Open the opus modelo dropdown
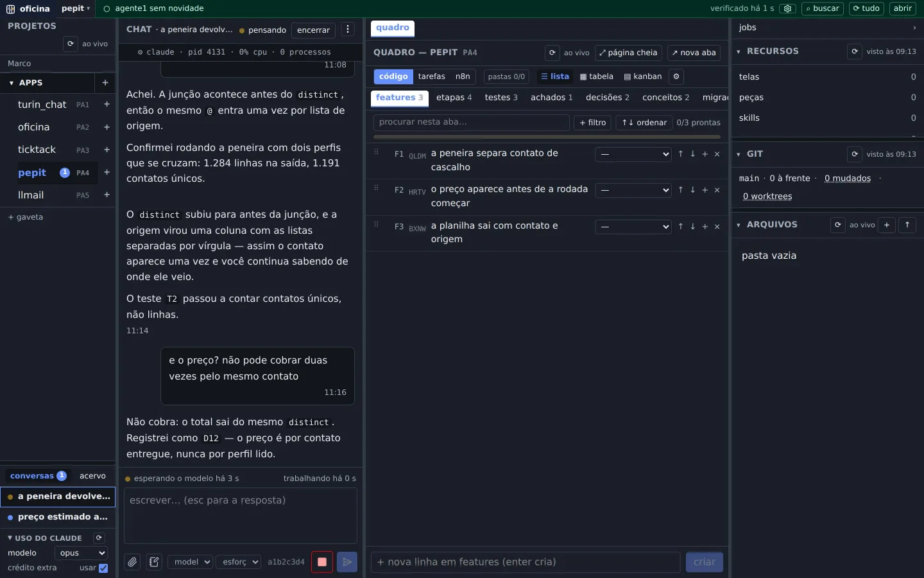The width and height of the screenshot is (924, 578). 81,553
